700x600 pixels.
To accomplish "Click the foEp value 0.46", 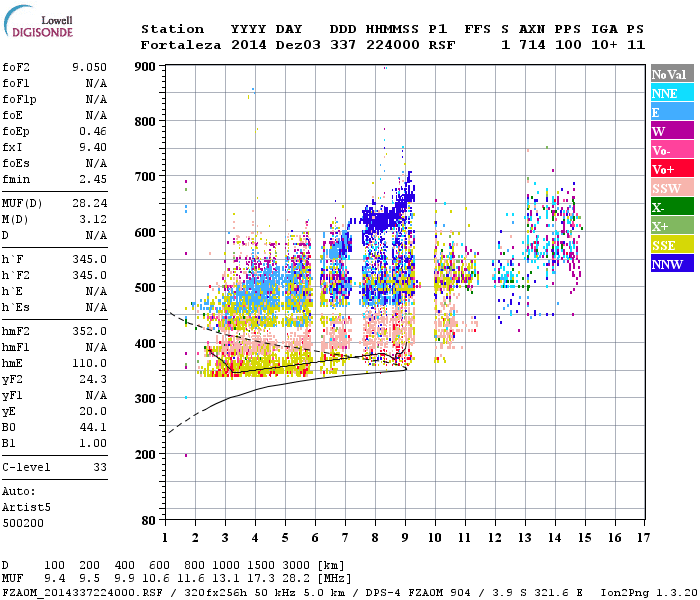I will click(93, 131).
